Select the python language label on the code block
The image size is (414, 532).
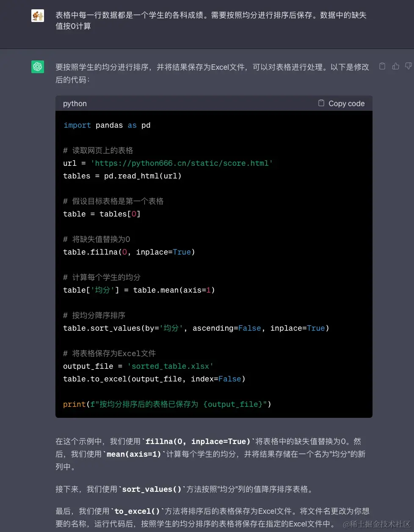75,103
